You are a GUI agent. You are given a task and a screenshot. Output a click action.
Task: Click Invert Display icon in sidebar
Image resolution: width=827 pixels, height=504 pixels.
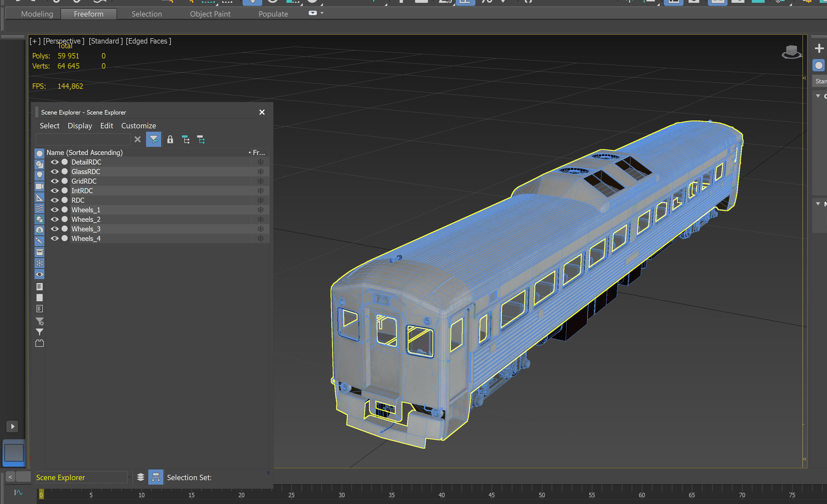tap(40, 309)
